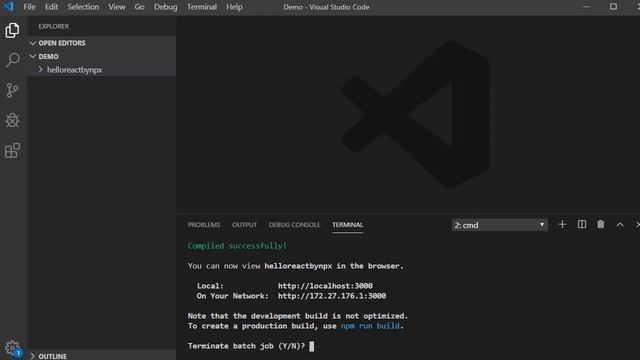Open the http://localhost:3000 link
640x360 pixels.
[325, 286]
